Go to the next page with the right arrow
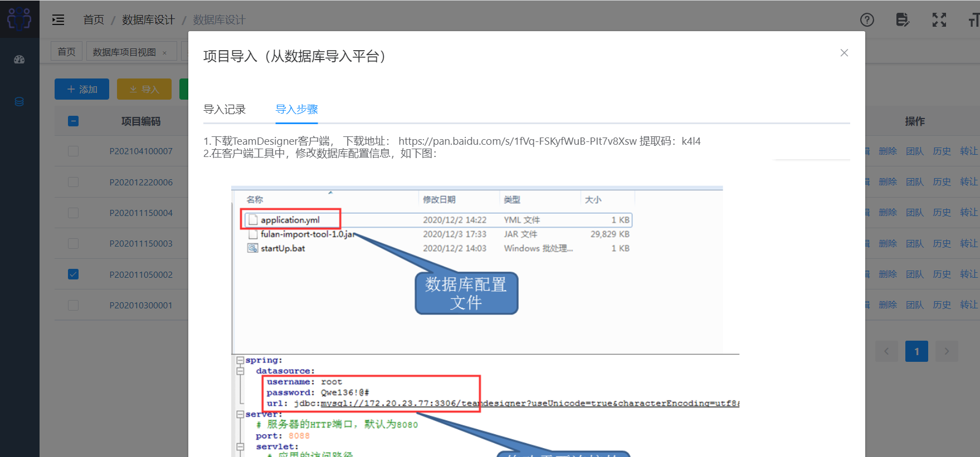 click(947, 351)
